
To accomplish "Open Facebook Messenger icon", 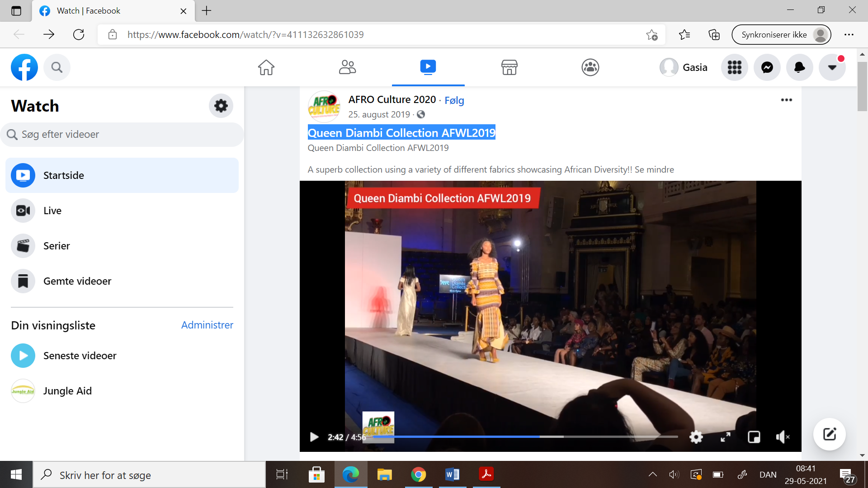I will coord(767,68).
